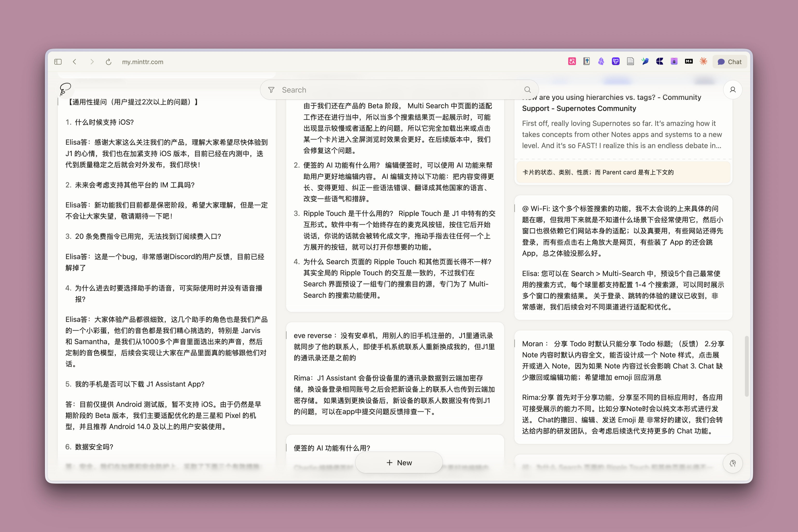Click '答：目前仅提供 Android 测试版' answer
Screen dimensions: 798x532
point(163,415)
